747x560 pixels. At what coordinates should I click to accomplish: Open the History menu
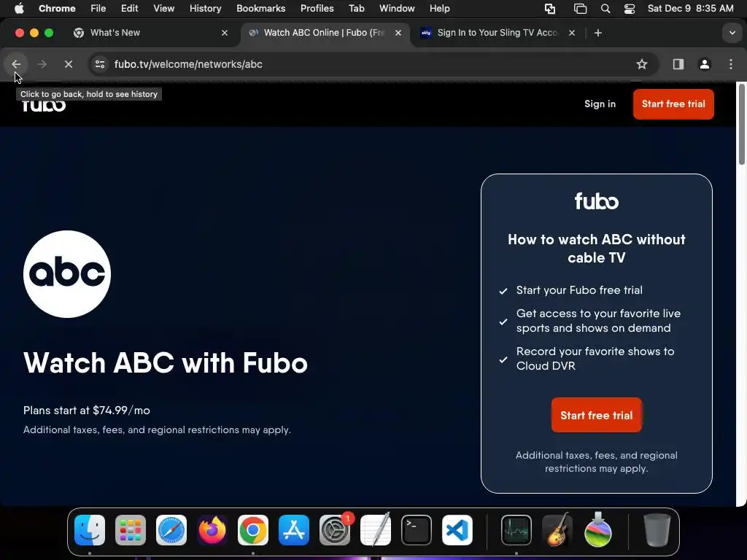[x=205, y=8]
